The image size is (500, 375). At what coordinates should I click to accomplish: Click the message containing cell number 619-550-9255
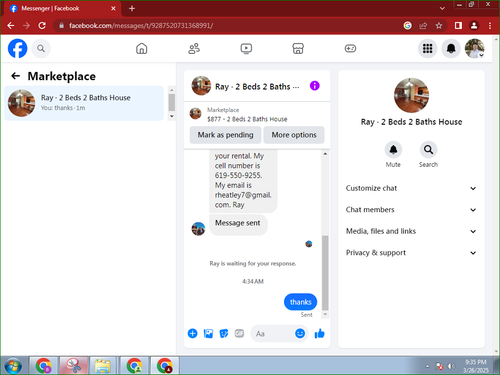point(243,181)
